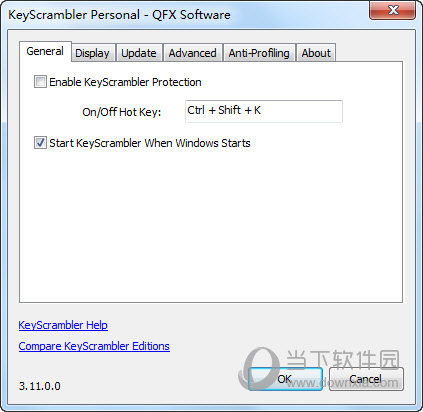Click the 'Enable KeyScrambler Protection' label text
423x412 pixels.
coord(125,82)
